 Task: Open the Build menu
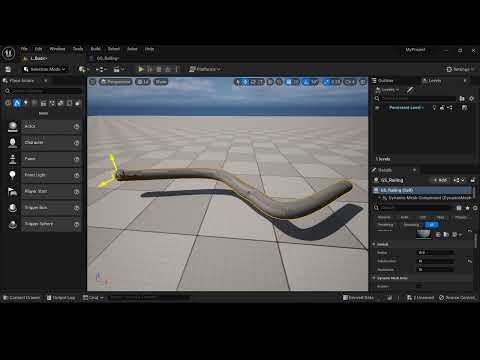coord(96,49)
